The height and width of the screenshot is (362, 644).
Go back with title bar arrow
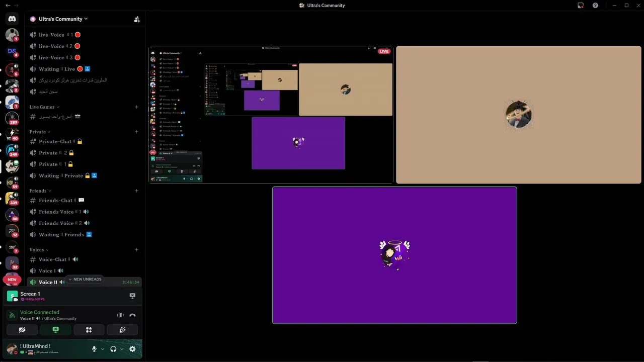[8, 6]
